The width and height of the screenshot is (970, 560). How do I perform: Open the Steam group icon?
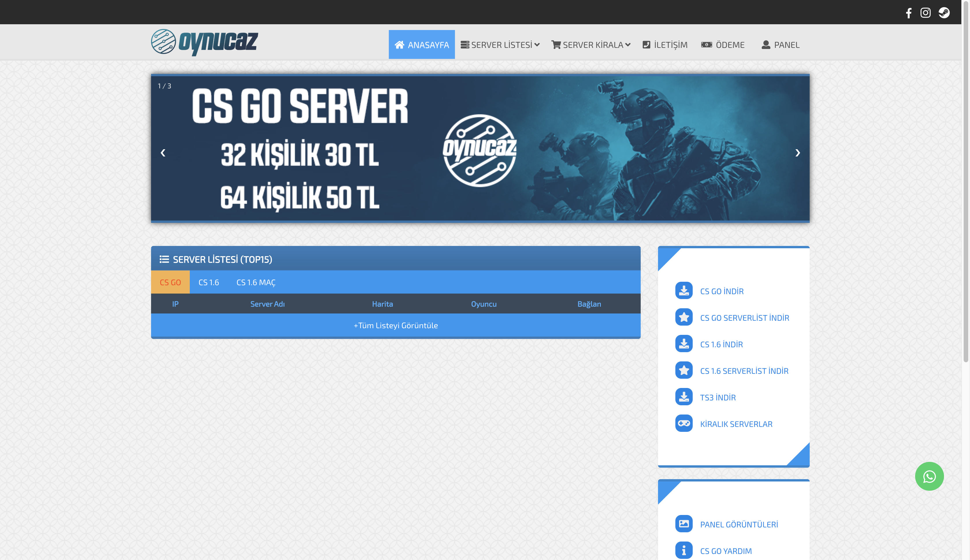tap(944, 13)
